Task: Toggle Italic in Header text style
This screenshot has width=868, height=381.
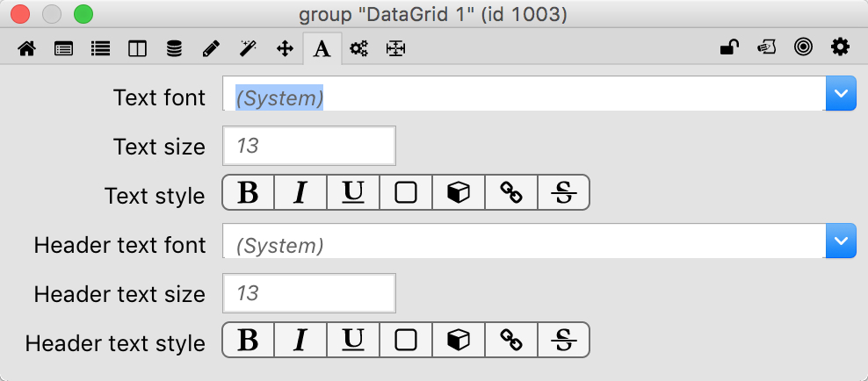Action: [x=300, y=340]
